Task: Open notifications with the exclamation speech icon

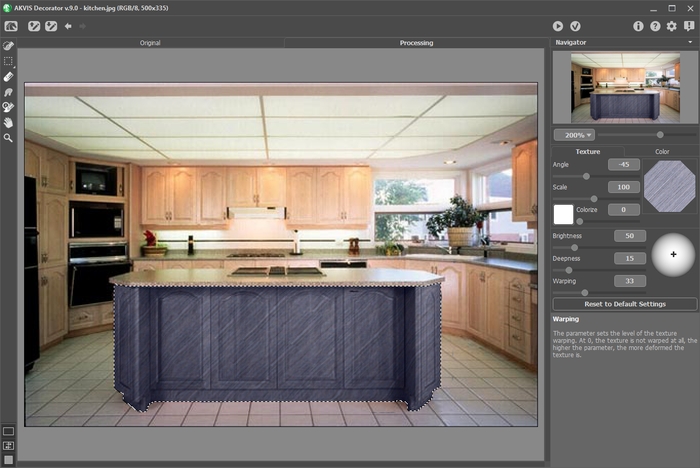Action: pos(689,26)
